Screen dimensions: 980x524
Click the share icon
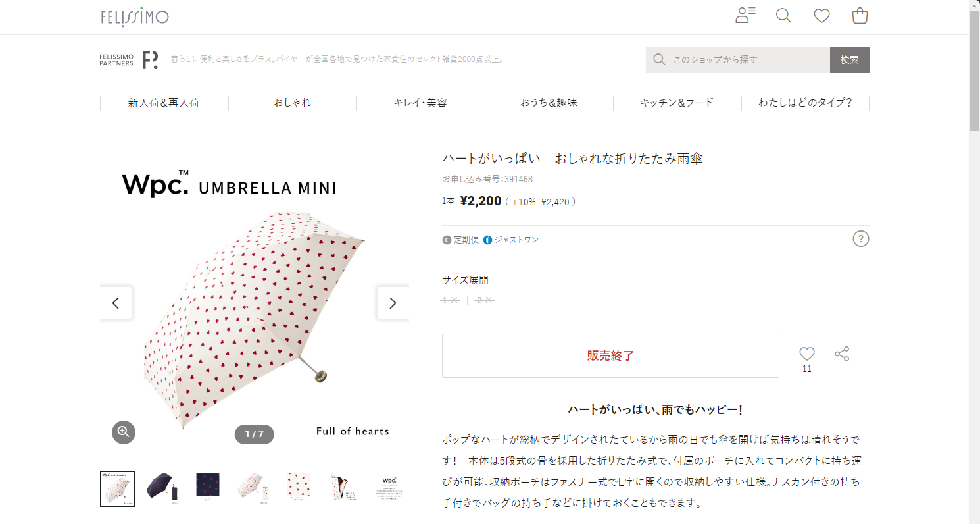coord(842,354)
